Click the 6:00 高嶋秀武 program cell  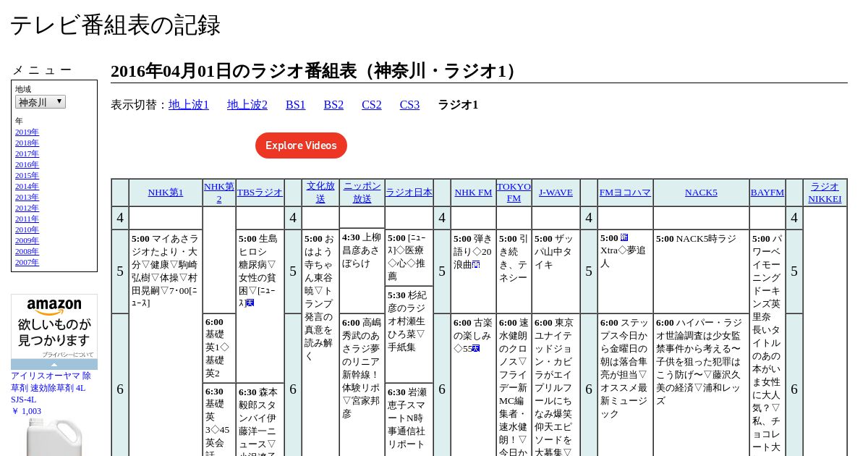point(362,385)
